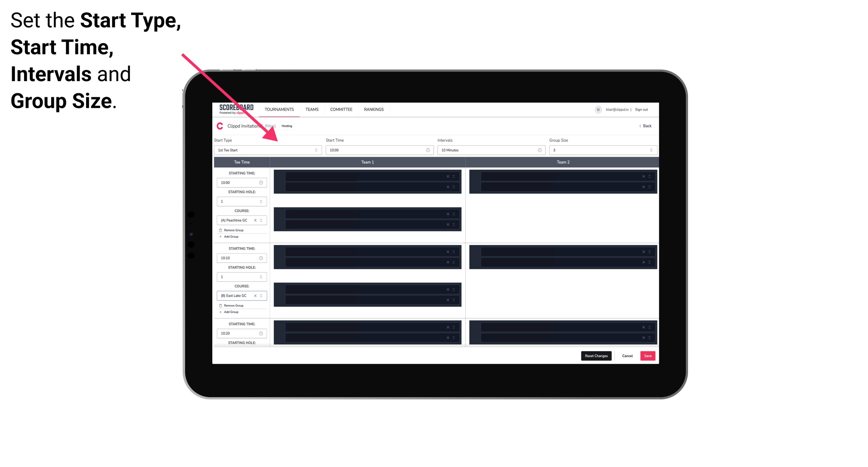Click the Starting Hole stepper up arrow
Viewport: 868px width, 467px height.
pyautogui.click(x=261, y=200)
